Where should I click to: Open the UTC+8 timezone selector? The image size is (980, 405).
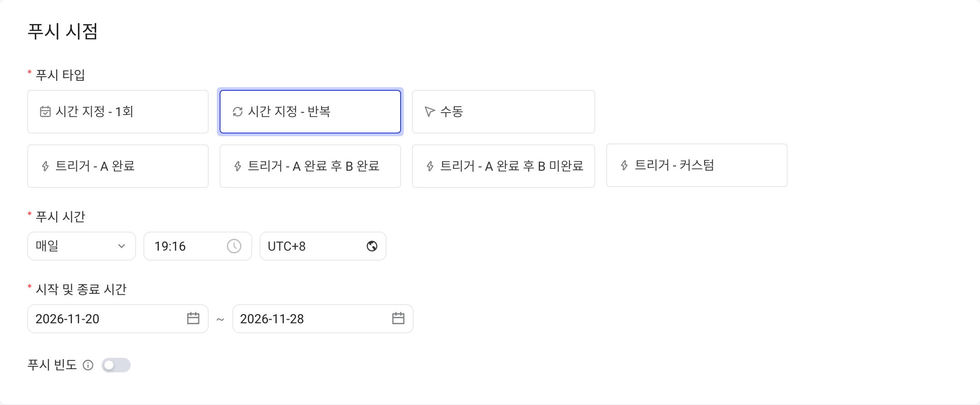(323, 246)
